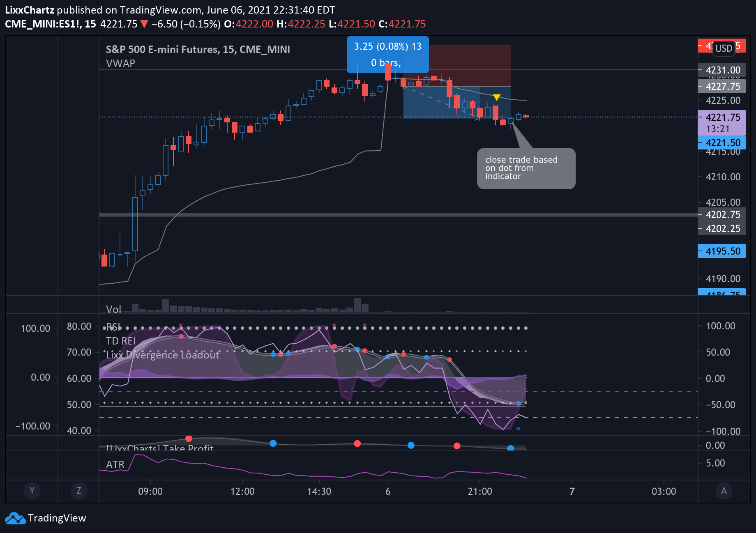Image resolution: width=756 pixels, height=533 pixels.
Task: Toggle auto scale A button
Action: click(724, 491)
